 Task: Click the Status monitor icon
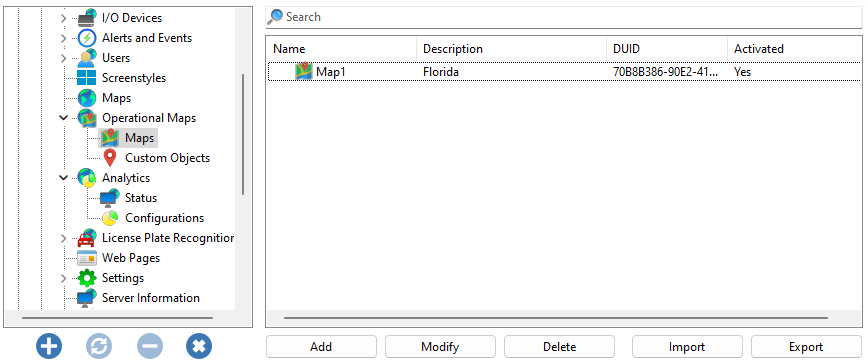(110, 198)
